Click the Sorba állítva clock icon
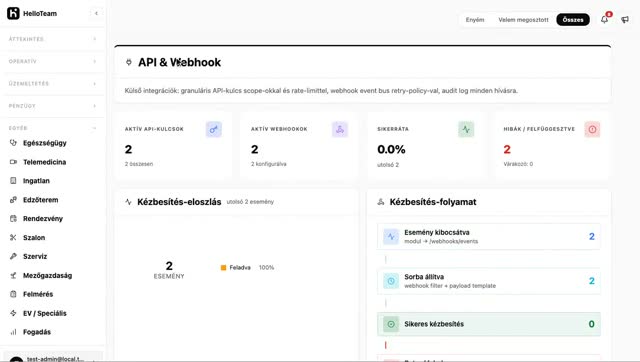640x362 pixels. 391,281
